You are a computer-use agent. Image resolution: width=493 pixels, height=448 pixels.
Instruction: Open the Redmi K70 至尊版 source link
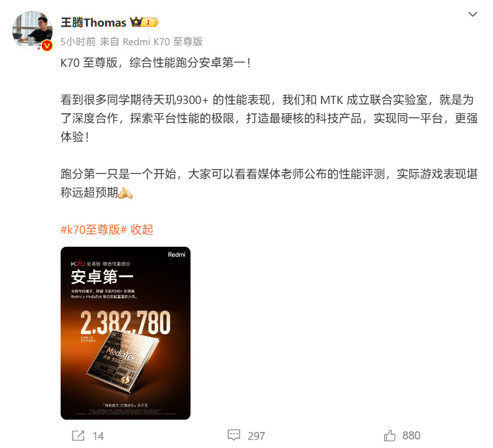(x=163, y=41)
